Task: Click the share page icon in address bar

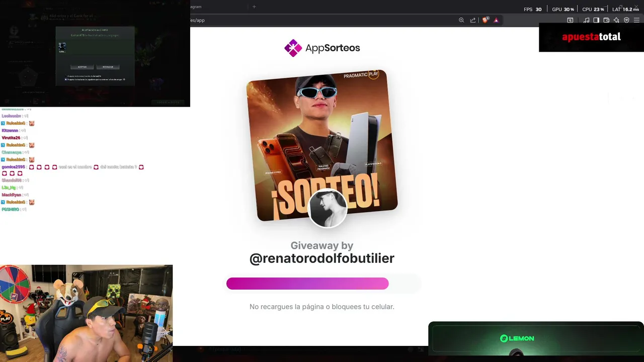Action: point(473,20)
